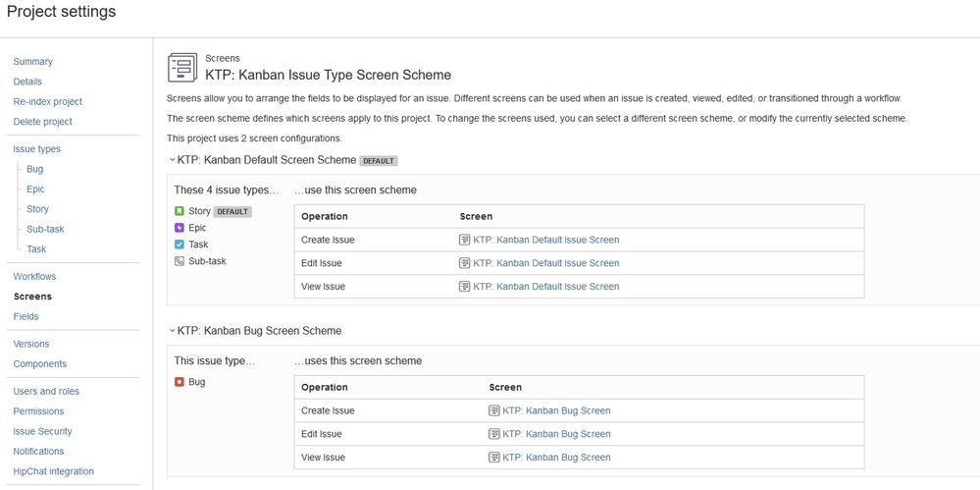Click the purple Epic issue type icon
Viewport: 980px width, 490px height.
pos(180,228)
